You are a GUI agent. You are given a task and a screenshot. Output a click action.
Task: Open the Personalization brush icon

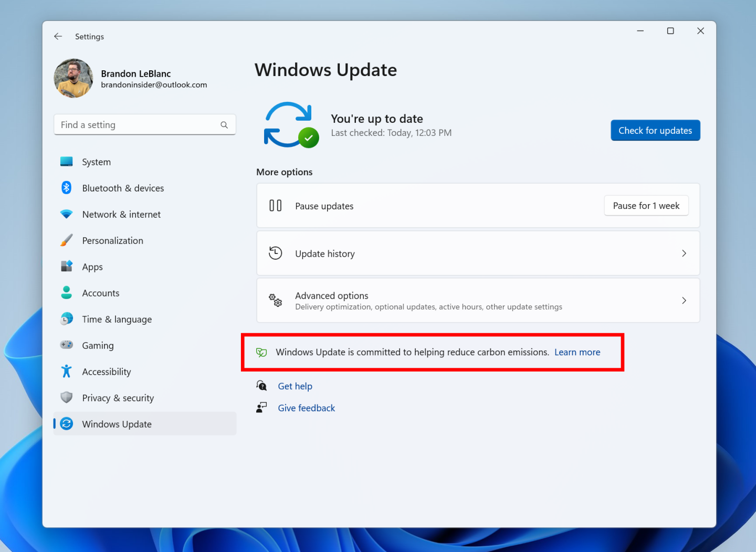tap(66, 240)
